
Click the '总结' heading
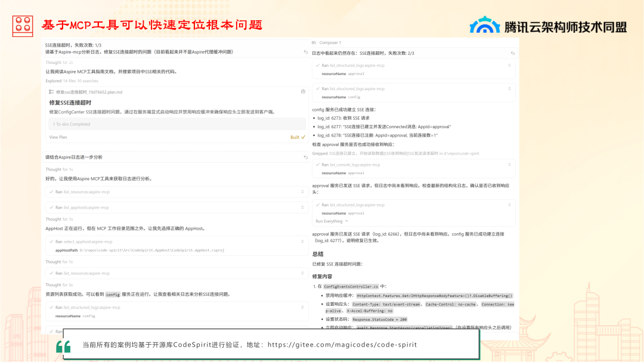317,254
